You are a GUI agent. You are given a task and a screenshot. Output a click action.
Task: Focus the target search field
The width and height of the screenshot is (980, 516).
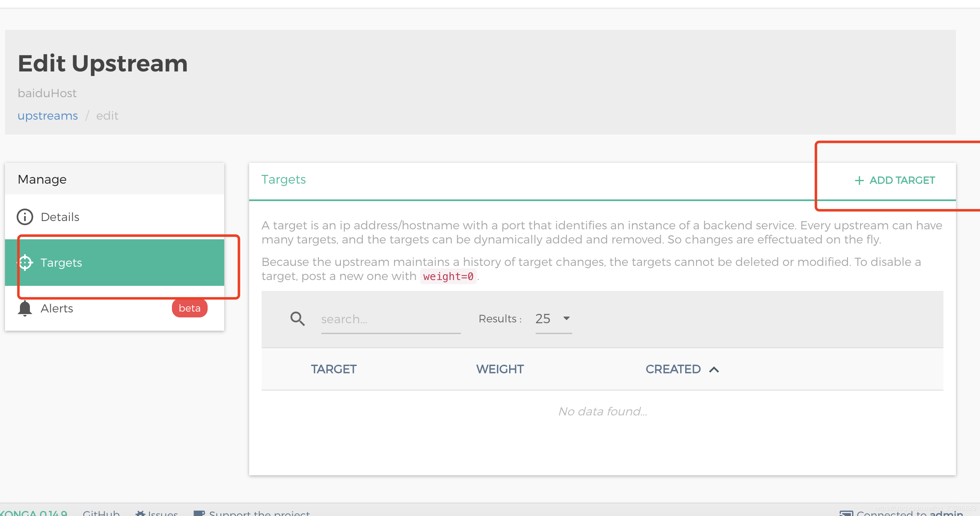pyautogui.click(x=391, y=319)
